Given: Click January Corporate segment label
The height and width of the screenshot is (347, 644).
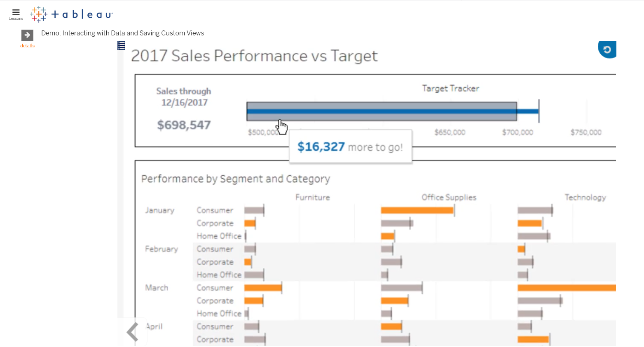Looking at the screenshot, I should 215,223.
